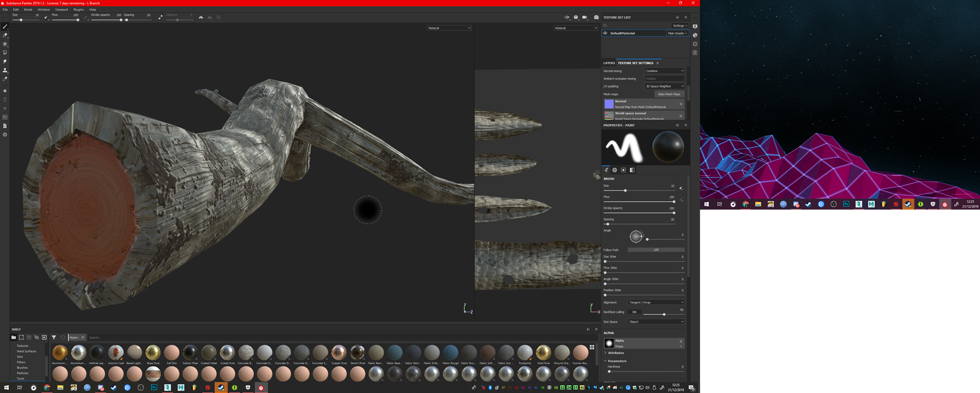This screenshot has height=393, width=980.
Task: Toggle Backface culling On switch
Action: tap(635, 312)
